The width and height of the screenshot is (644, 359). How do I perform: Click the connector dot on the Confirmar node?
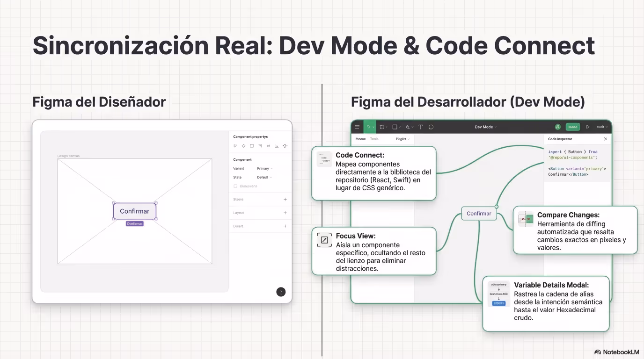pyautogui.click(x=497, y=207)
